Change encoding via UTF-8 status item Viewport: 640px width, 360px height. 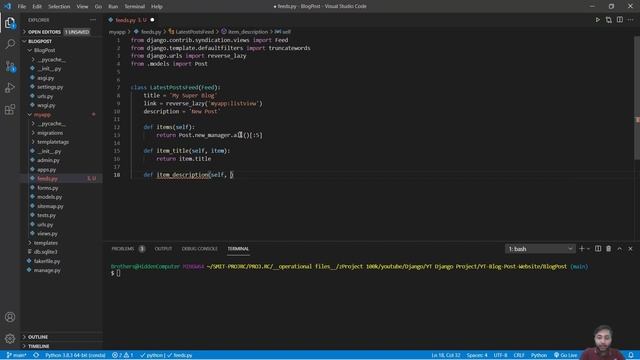500,355
